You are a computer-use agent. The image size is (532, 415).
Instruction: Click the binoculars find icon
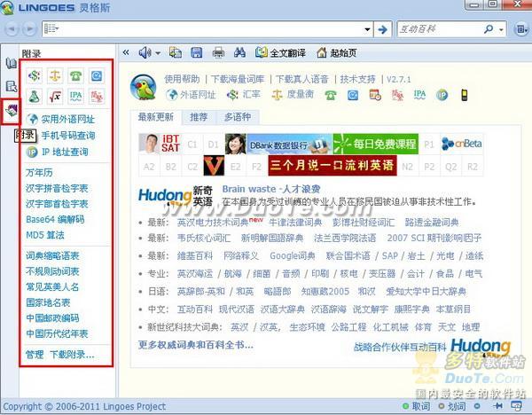[x=240, y=52]
